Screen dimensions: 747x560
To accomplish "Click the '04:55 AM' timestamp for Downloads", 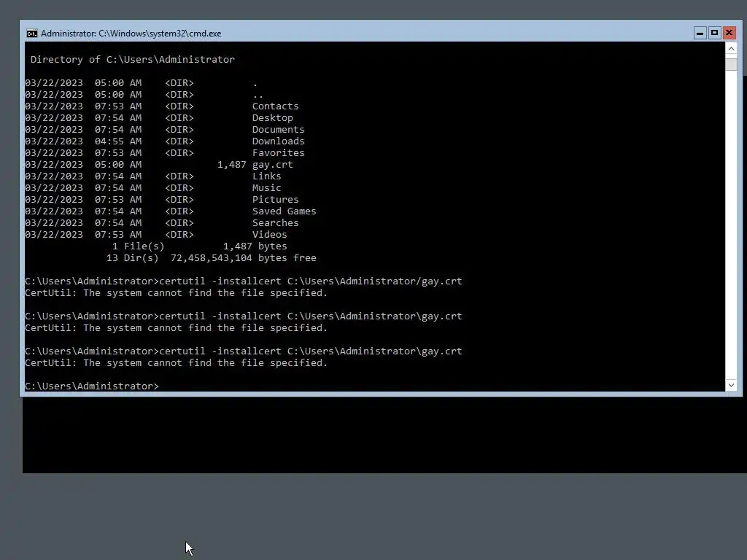I will (x=118, y=141).
